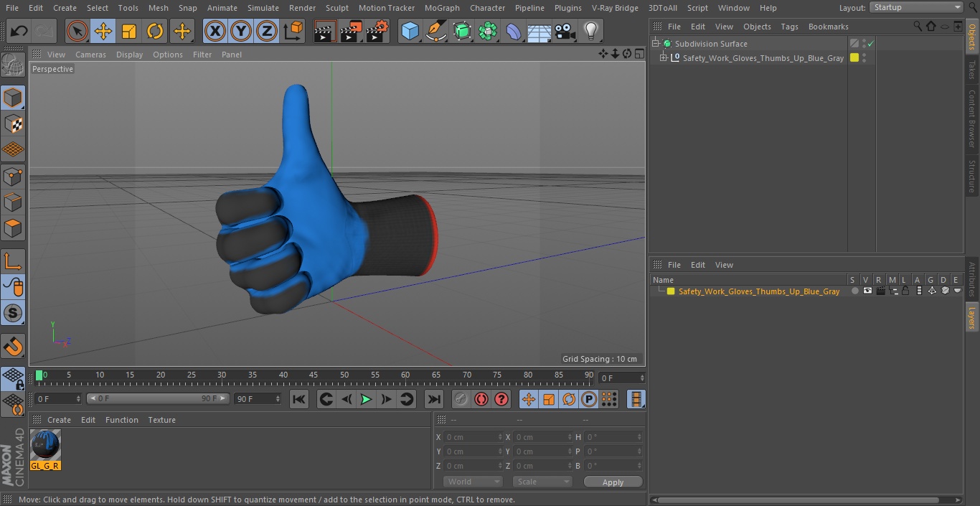Open the MoGraph menu

point(442,8)
